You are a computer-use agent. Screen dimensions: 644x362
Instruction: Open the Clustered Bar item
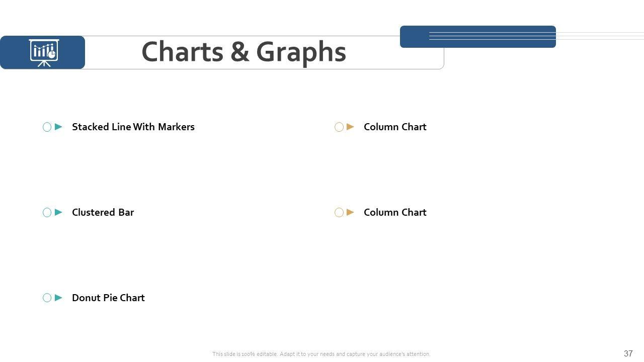103,212
